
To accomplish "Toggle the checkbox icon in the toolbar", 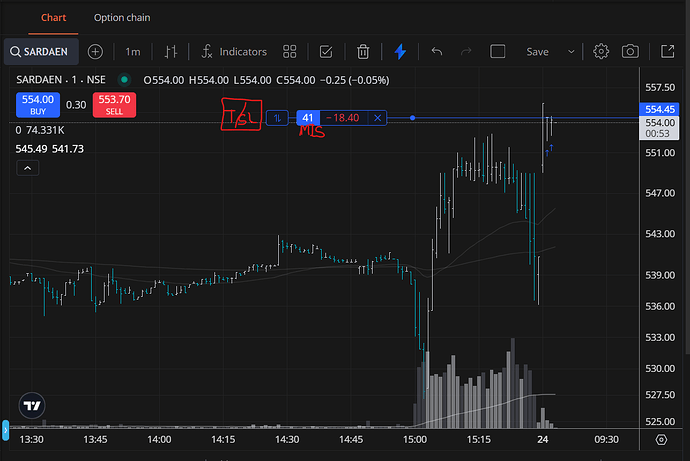I will click(326, 51).
